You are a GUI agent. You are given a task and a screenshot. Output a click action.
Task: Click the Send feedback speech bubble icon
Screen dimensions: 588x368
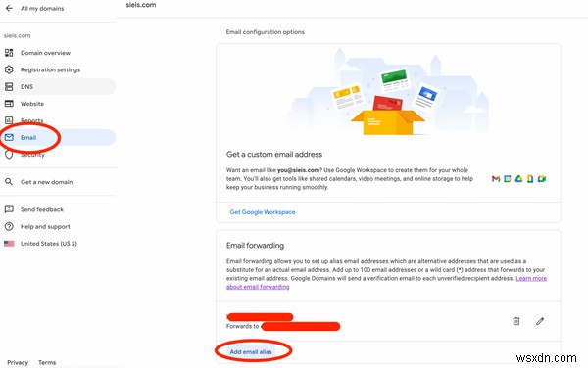tap(9, 209)
